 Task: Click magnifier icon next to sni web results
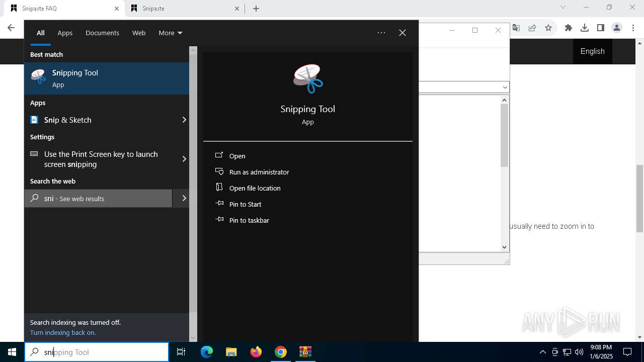coord(34,198)
